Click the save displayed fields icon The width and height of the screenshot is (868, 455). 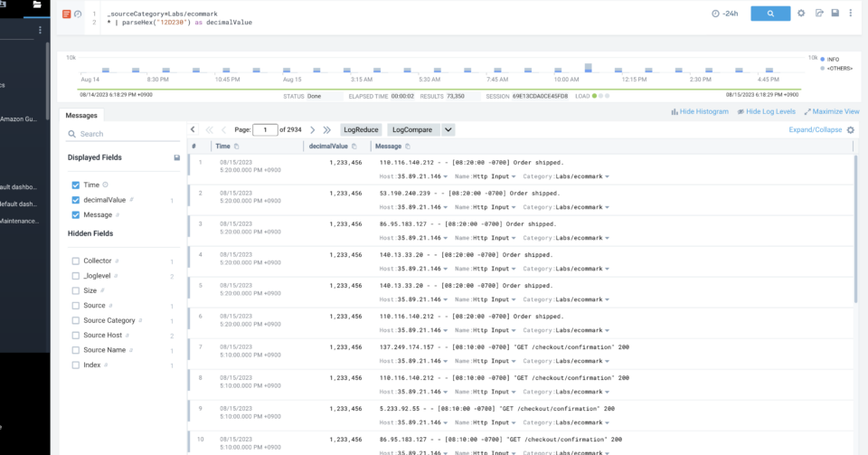tap(177, 157)
